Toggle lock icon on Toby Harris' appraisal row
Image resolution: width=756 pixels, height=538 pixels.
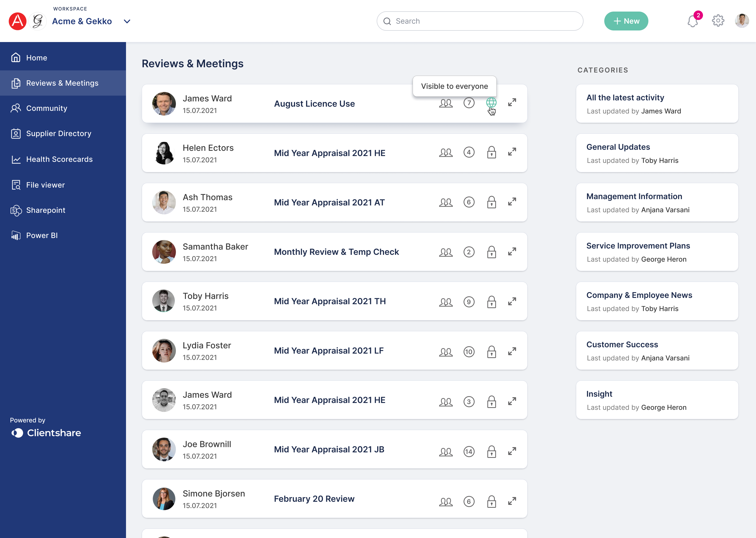click(x=490, y=302)
